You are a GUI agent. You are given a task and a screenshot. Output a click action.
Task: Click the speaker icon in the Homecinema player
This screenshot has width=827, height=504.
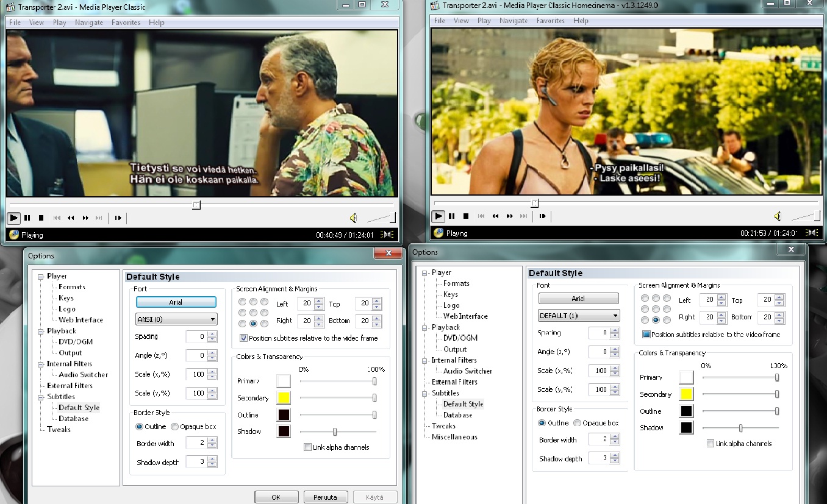[x=778, y=216]
